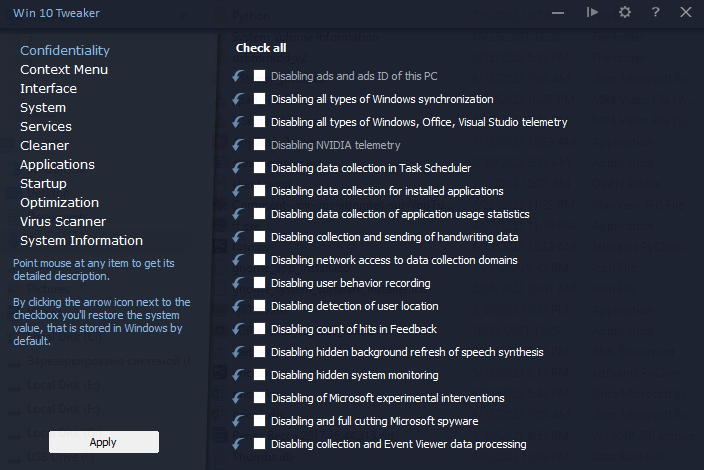Viewport: 704px width, 470px height.
Task: Check the Windows, Office, Visual Studio telemetry box
Action: point(260,122)
